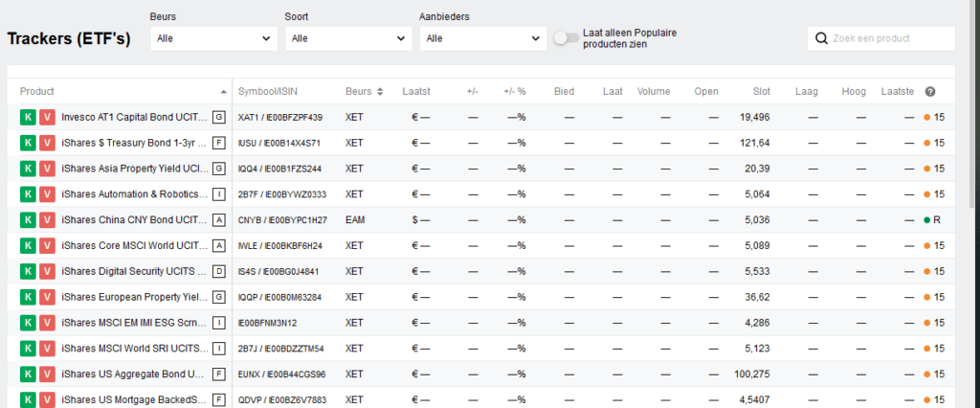The height and width of the screenshot is (408, 980).
Task: Click the A category badge for iShares China CNY Bond
Action: 219,219
